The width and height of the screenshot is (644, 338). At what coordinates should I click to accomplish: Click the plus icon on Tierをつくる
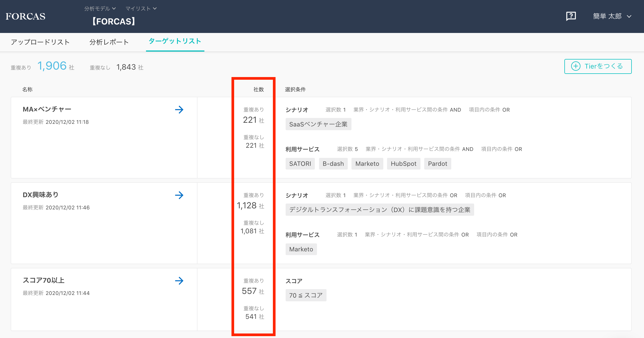pos(576,66)
